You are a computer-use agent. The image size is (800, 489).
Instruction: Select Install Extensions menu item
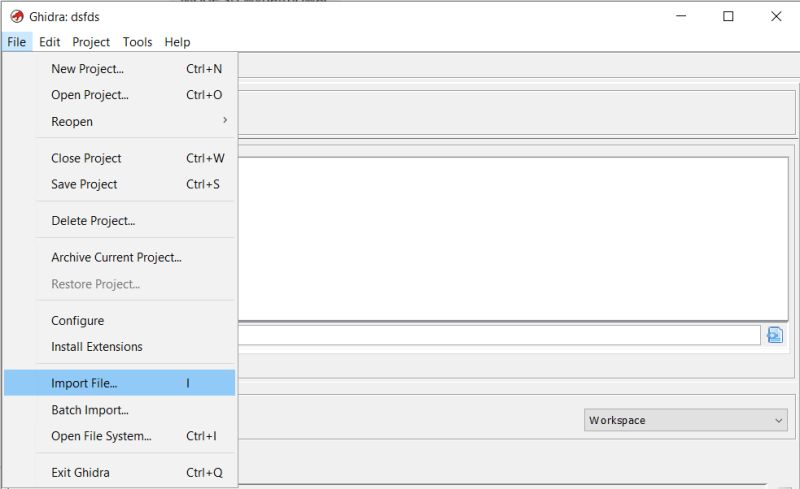(x=119, y=347)
